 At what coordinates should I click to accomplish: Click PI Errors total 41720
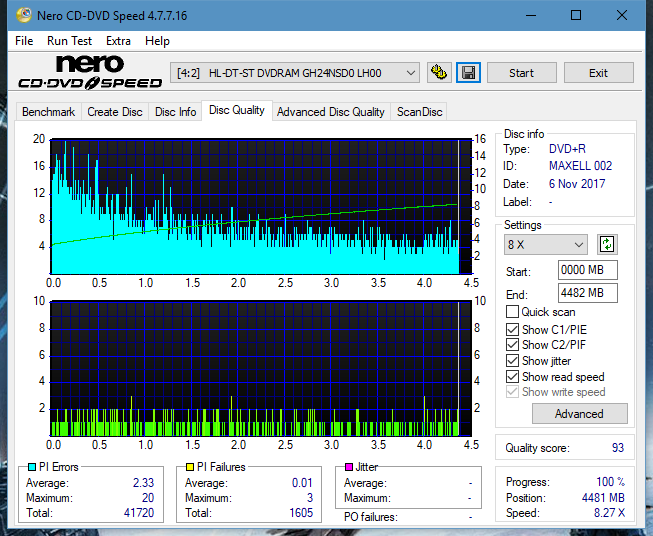coord(139,512)
